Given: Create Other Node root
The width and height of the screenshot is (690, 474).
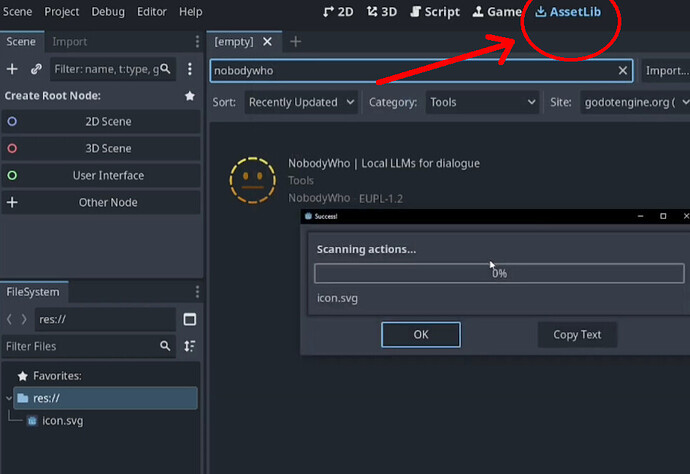Looking at the screenshot, I should pos(101,202).
